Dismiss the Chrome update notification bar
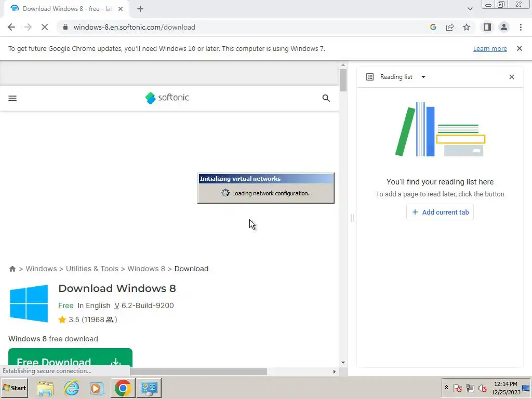The width and height of the screenshot is (532, 399). (519, 48)
